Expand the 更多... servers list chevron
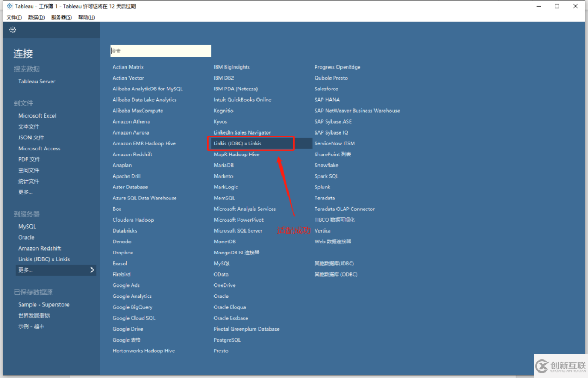This screenshot has height=378, width=588. click(x=92, y=270)
